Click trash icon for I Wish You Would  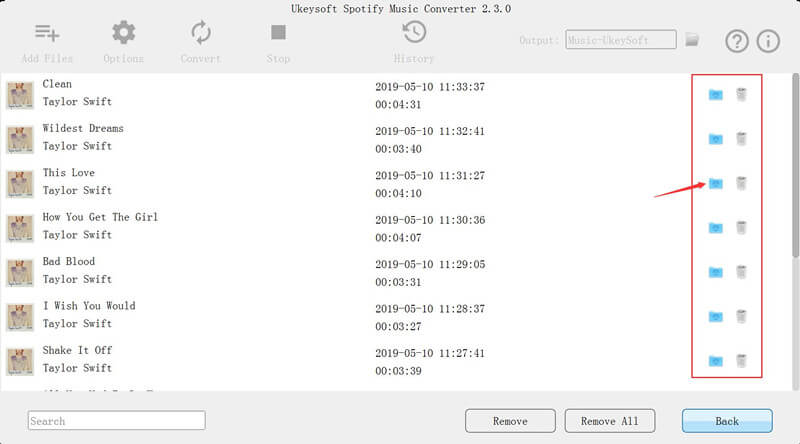tap(741, 316)
